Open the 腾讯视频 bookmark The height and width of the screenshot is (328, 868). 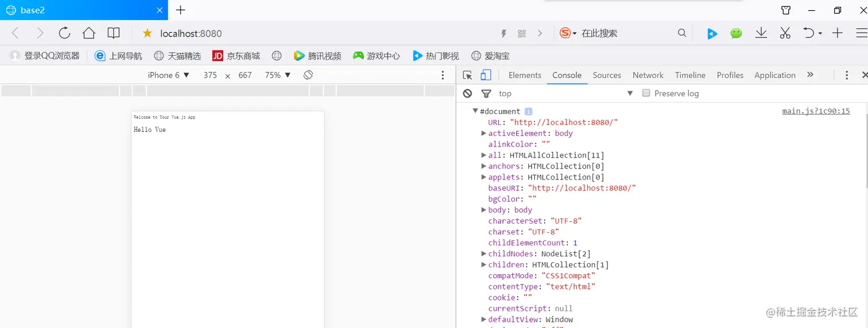pyautogui.click(x=317, y=56)
